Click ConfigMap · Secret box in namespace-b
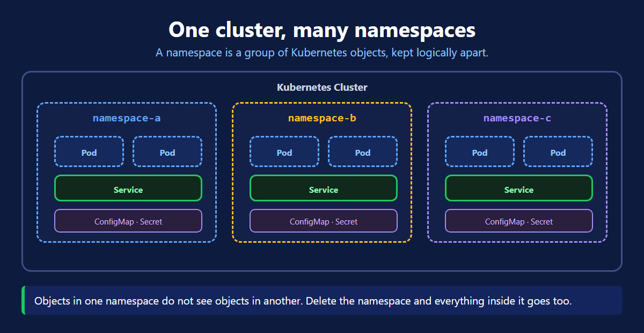The width and height of the screenshot is (644, 333). pos(324,221)
